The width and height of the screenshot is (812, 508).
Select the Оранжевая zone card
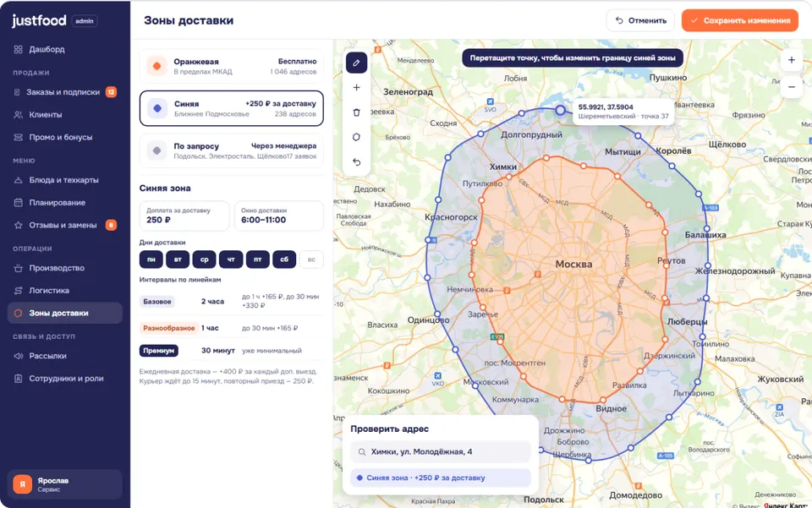232,66
